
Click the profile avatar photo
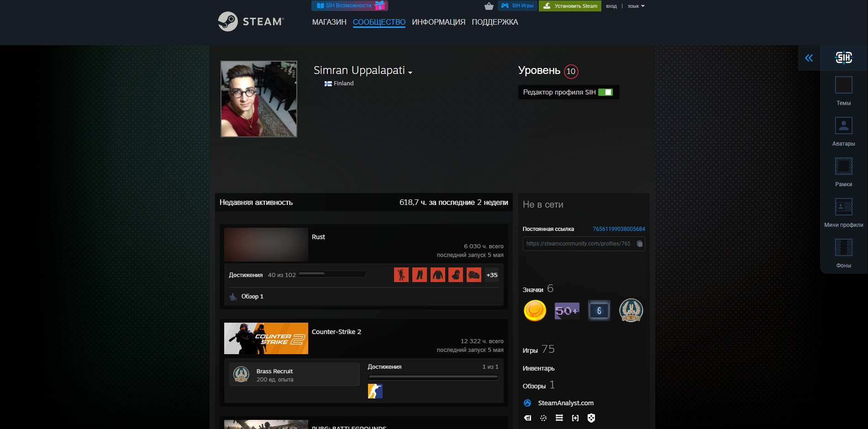click(259, 99)
